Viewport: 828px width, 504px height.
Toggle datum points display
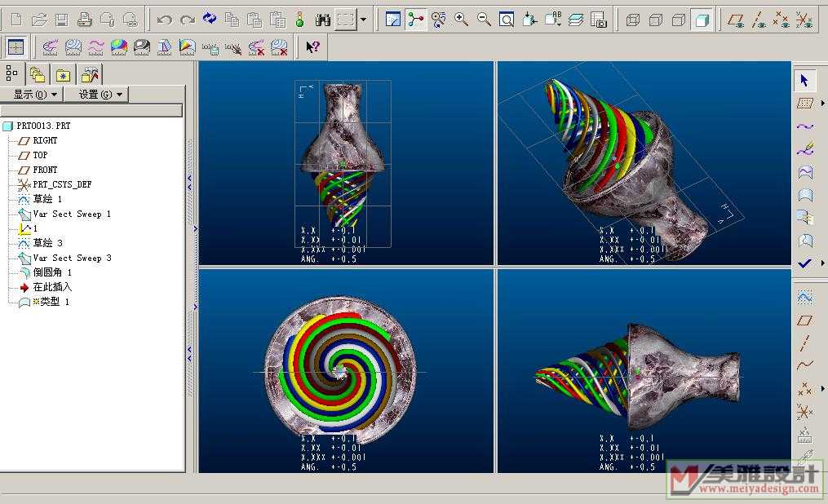(781, 20)
